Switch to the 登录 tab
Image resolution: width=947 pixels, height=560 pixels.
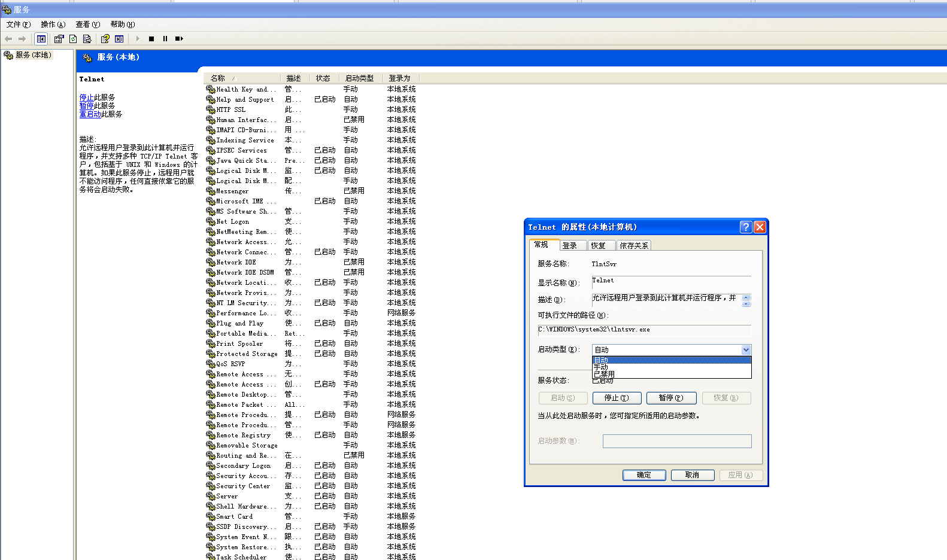coord(569,245)
